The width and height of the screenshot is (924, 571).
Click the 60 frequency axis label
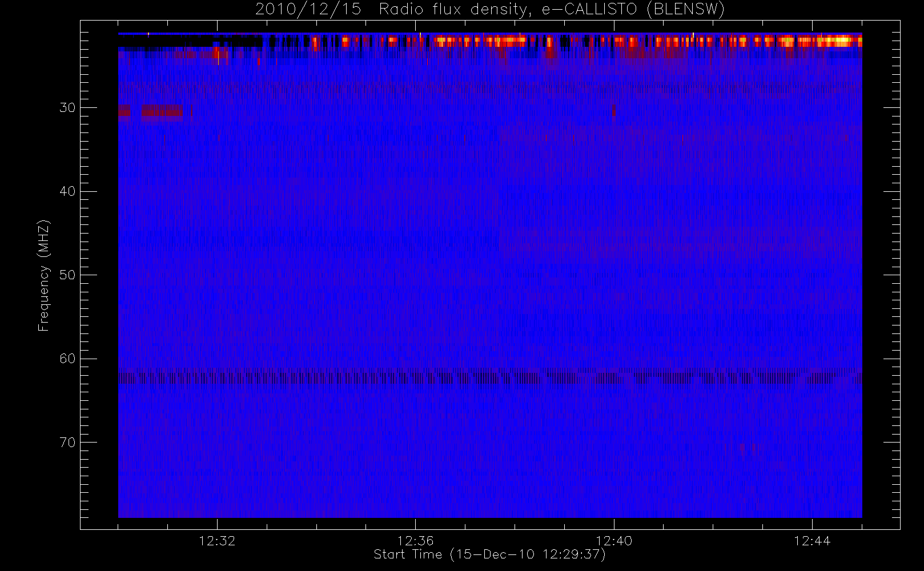67,359
